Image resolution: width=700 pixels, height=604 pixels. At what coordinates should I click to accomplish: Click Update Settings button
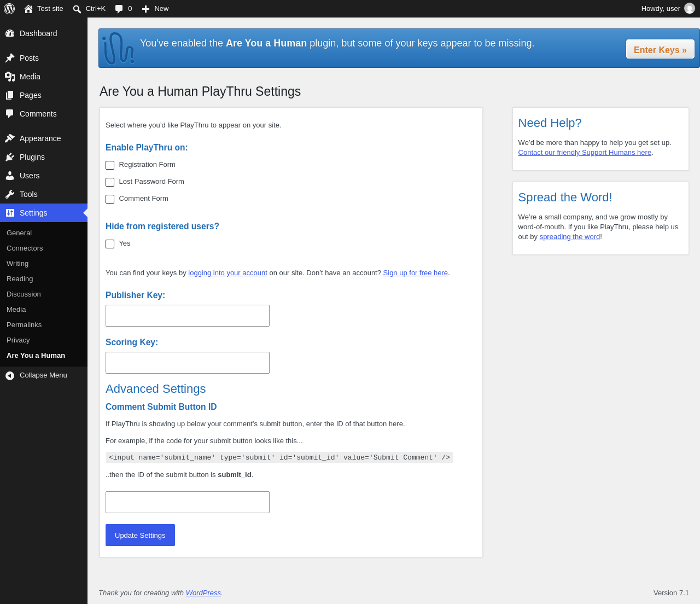click(x=140, y=535)
